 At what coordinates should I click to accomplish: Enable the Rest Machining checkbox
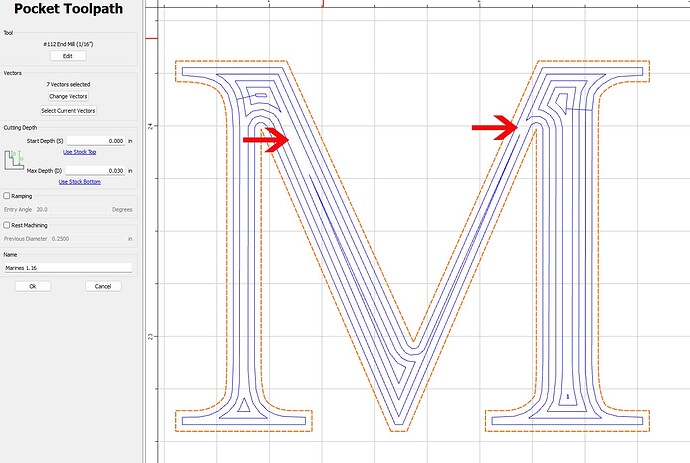coord(7,225)
